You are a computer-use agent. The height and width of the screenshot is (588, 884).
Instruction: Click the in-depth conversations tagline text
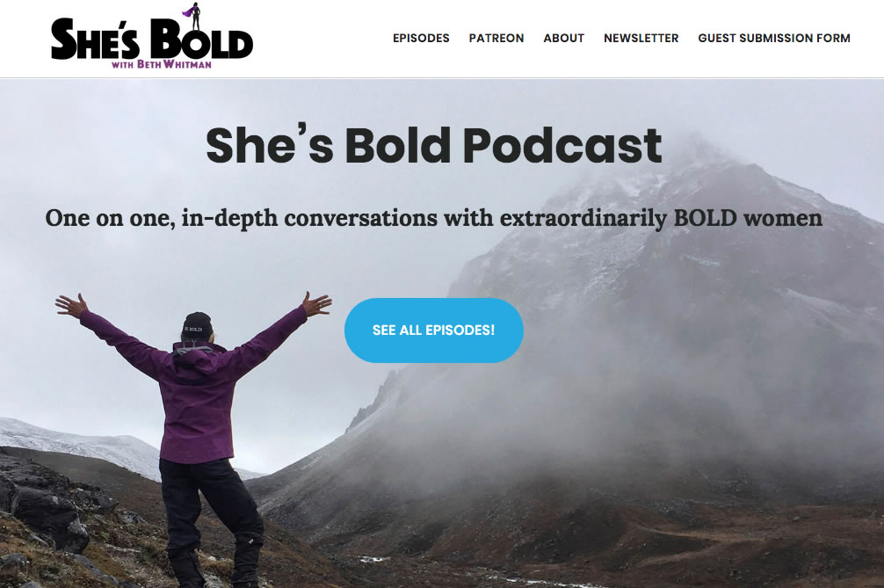point(433,218)
